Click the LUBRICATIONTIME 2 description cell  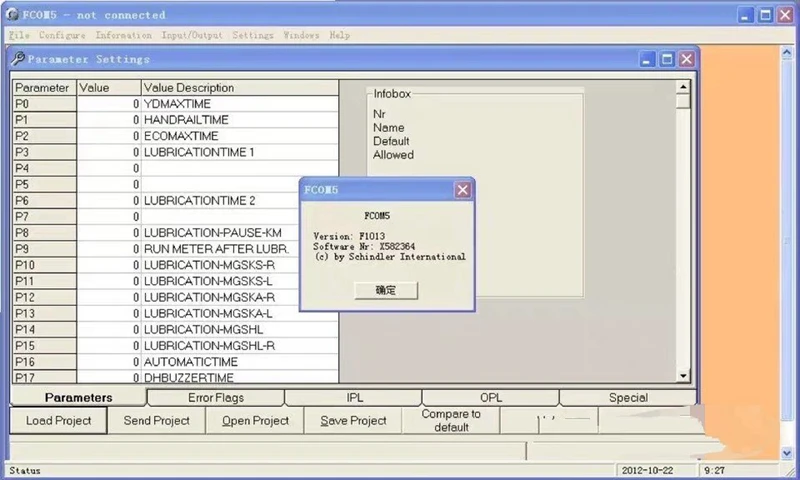220,200
